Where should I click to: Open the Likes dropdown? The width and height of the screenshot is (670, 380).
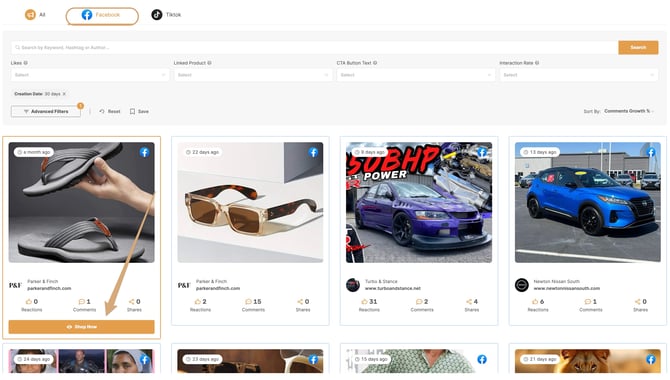click(x=90, y=75)
